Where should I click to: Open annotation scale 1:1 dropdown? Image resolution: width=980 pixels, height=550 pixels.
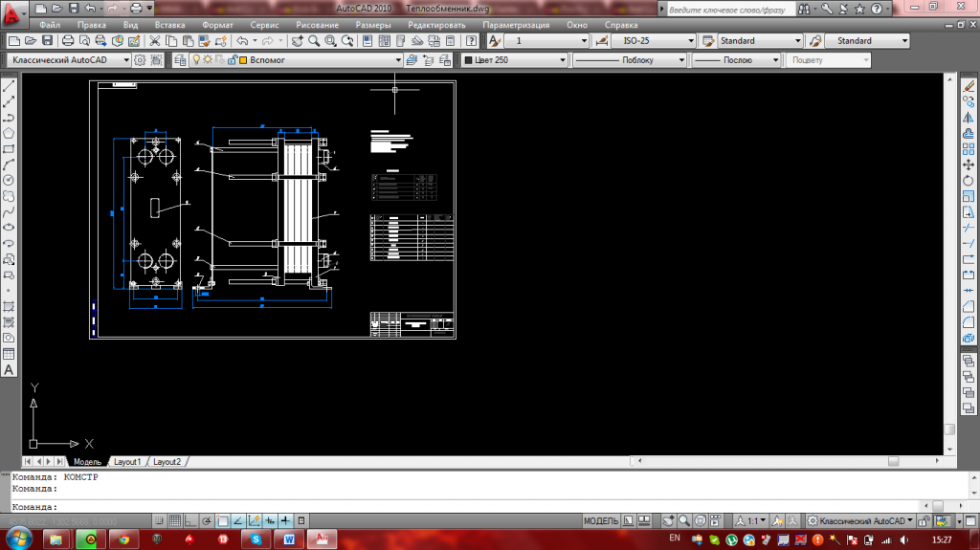point(750,520)
